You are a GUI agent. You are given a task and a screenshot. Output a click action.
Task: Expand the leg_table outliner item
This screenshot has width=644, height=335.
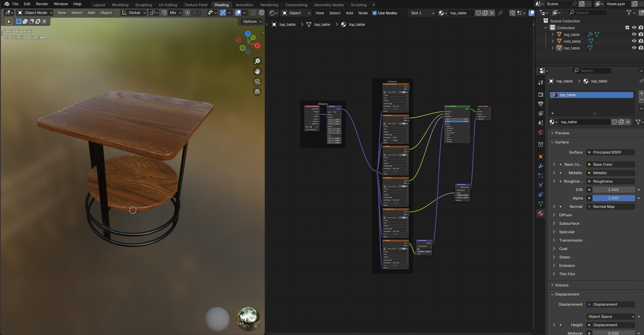point(552,34)
